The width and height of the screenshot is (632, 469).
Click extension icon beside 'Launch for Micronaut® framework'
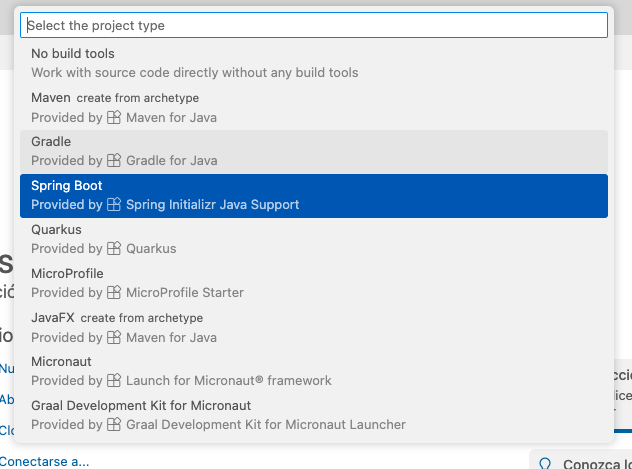click(x=114, y=380)
